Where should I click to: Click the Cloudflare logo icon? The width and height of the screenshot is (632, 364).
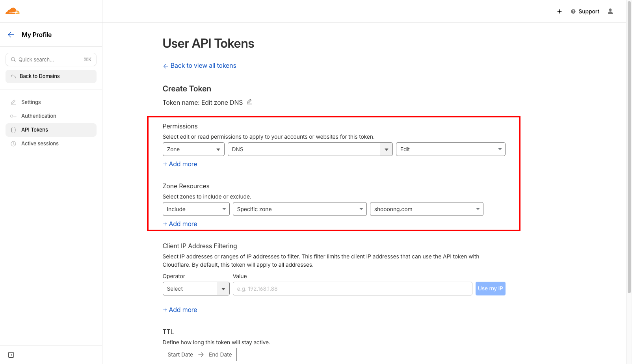[13, 11]
